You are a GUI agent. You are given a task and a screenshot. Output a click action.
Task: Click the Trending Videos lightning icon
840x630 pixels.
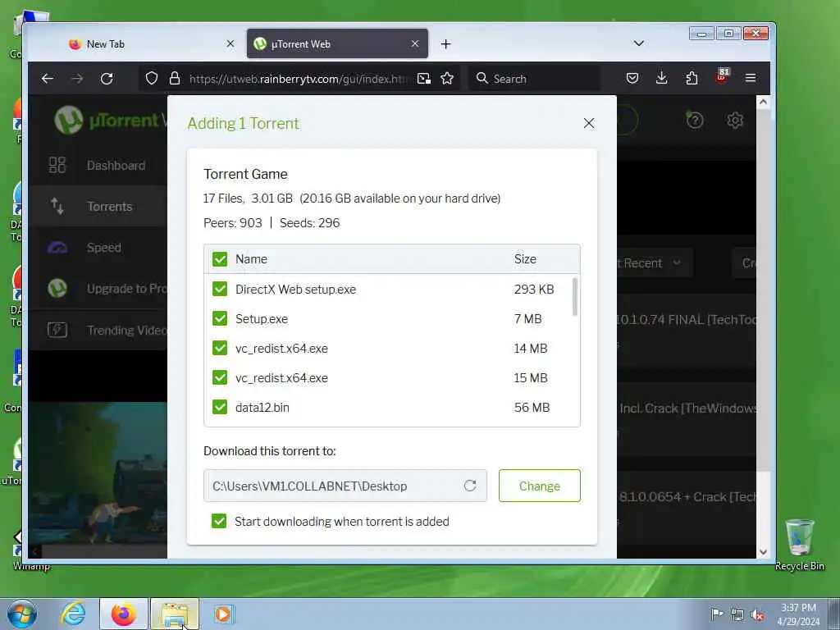pos(57,330)
